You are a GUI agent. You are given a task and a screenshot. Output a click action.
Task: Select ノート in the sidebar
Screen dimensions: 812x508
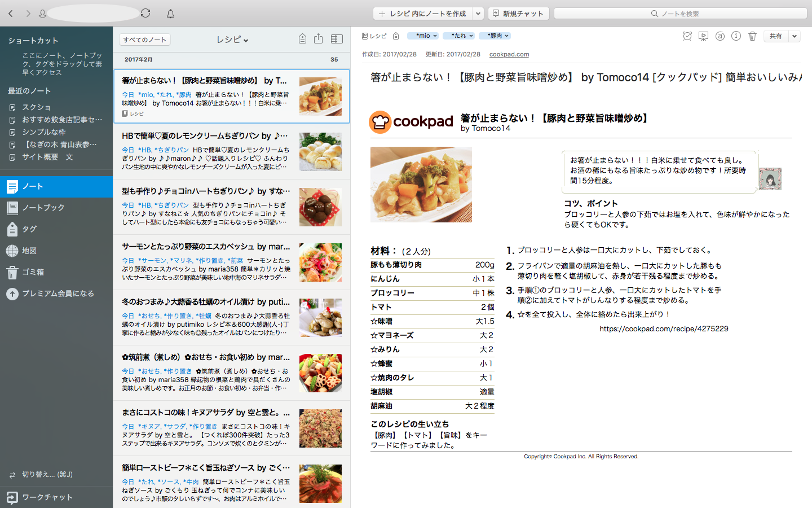56,186
